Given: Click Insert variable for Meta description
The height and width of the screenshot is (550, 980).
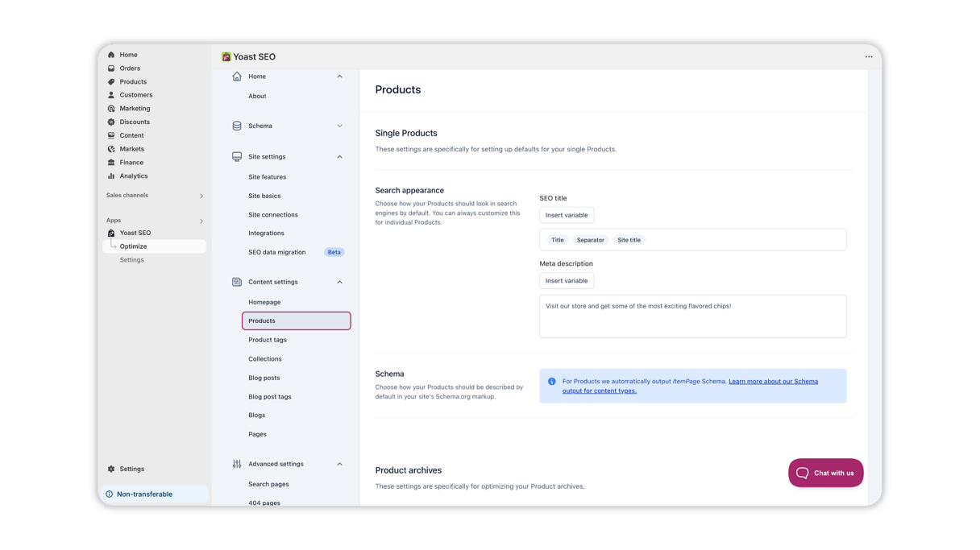Looking at the screenshot, I should point(567,281).
